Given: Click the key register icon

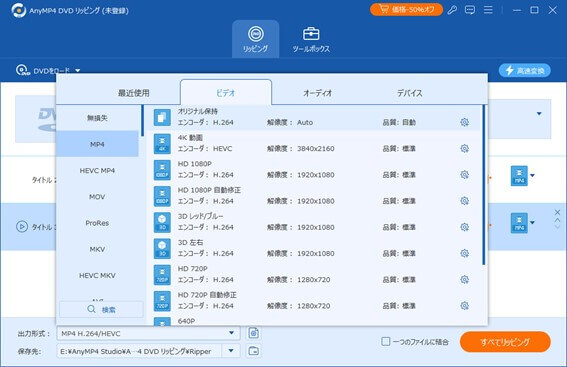Looking at the screenshot, I should tap(452, 10).
